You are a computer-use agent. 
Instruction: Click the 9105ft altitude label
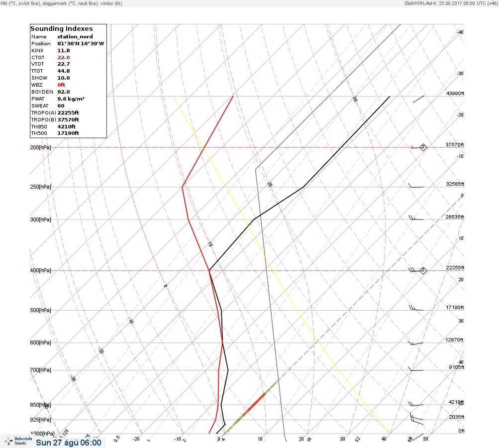tap(457, 367)
